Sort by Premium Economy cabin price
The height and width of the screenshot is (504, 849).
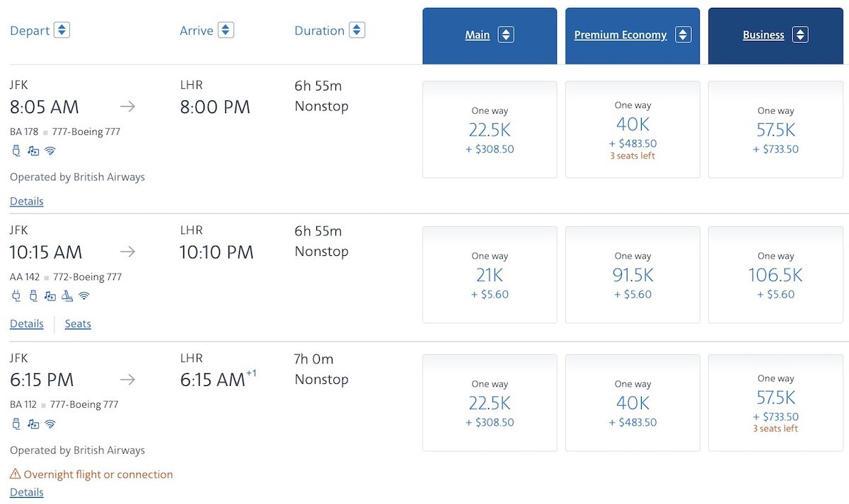(x=682, y=35)
